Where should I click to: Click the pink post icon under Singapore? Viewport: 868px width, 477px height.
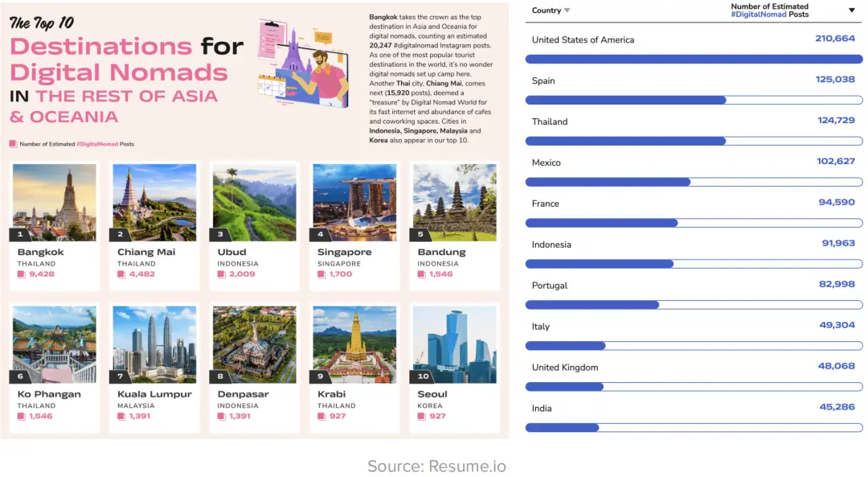coord(321,274)
